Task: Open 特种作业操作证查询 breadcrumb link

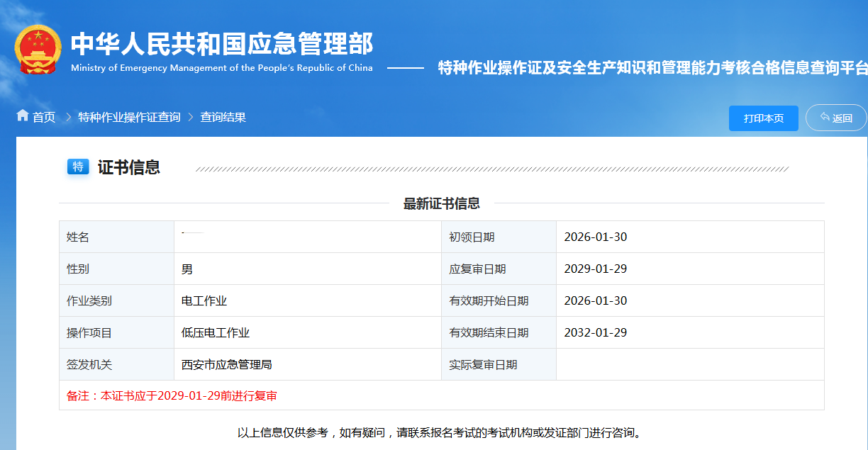Action: 129,117
